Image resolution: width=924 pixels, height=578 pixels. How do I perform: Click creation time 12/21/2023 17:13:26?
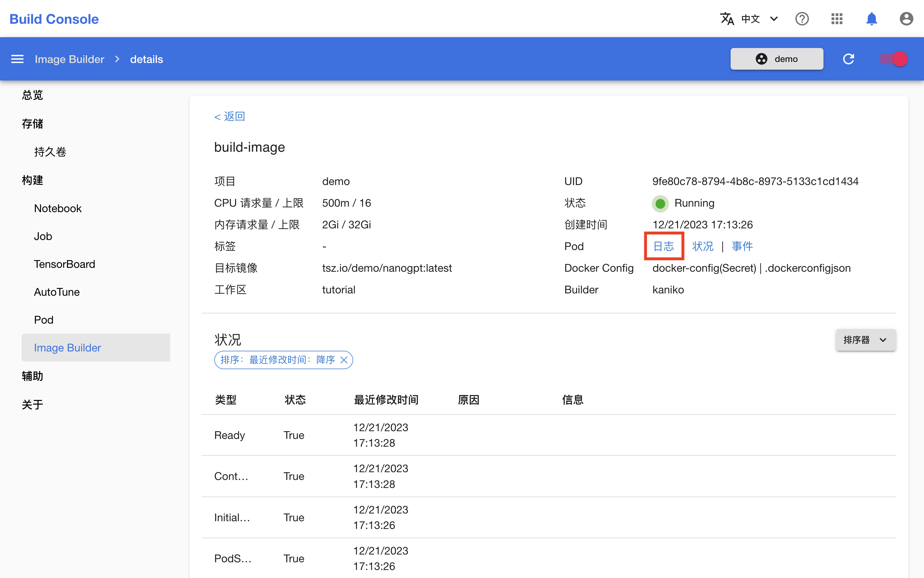703,225
